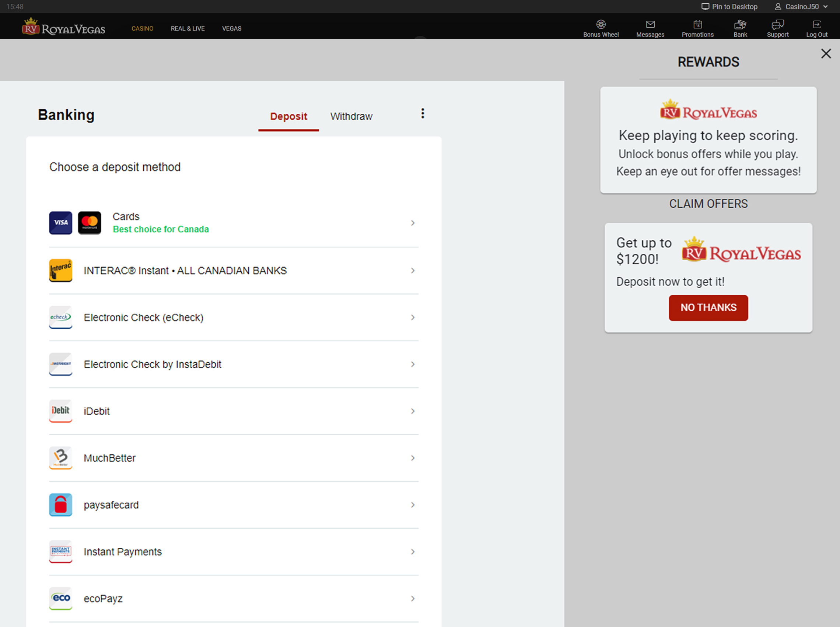Open the Support chat icon

click(777, 24)
